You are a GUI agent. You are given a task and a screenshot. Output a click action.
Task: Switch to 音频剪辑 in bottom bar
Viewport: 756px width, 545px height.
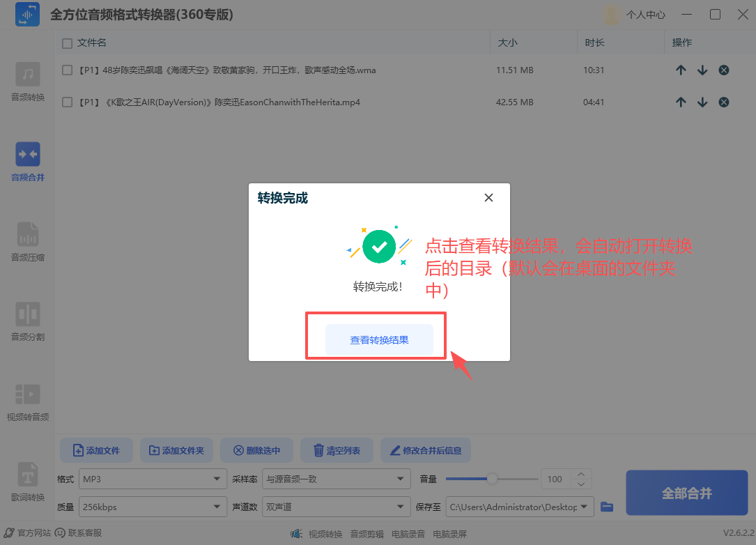[x=367, y=533]
